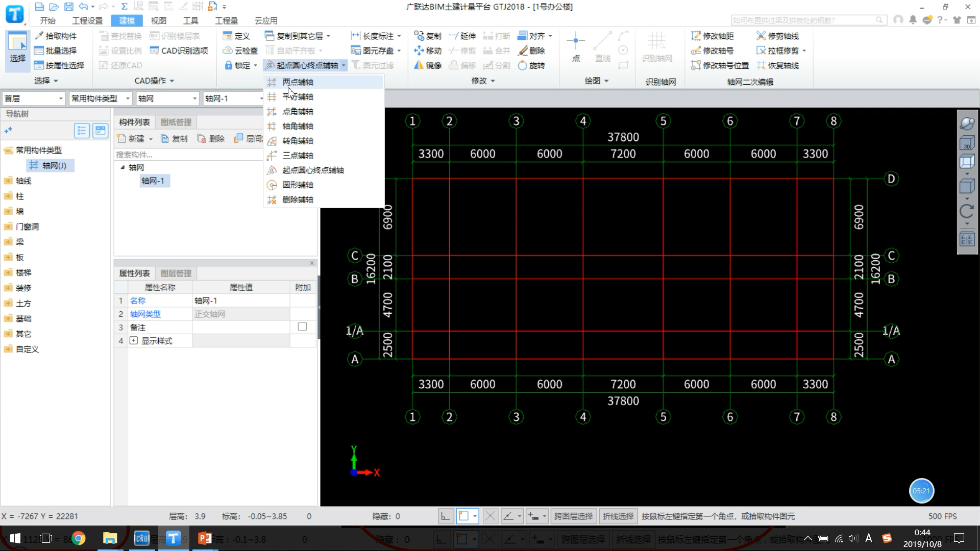Screen dimensions: 980x551
Task: Switch nav tree to list view icon
Action: [x=82, y=131]
